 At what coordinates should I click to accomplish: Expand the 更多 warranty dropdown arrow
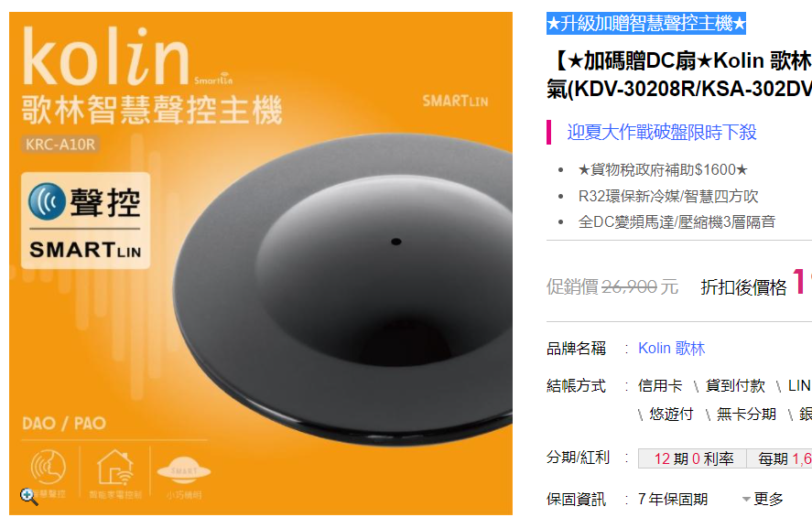coord(746,500)
